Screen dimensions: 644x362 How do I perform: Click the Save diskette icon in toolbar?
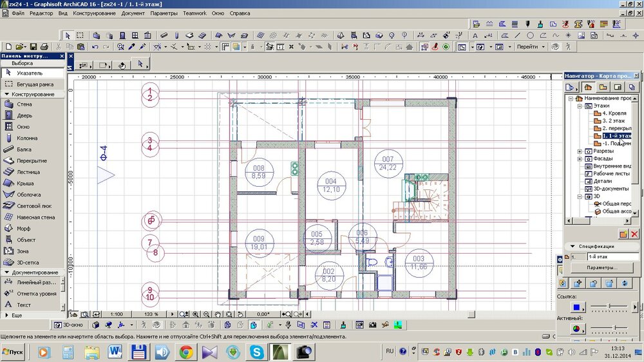[x=32, y=47]
